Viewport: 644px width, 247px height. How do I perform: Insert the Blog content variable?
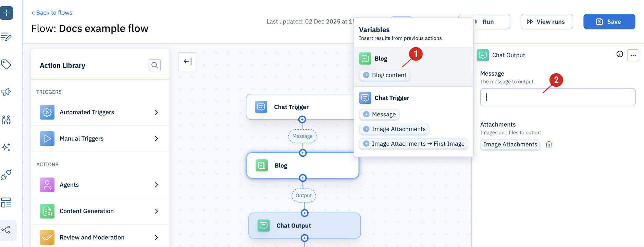point(384,75)
